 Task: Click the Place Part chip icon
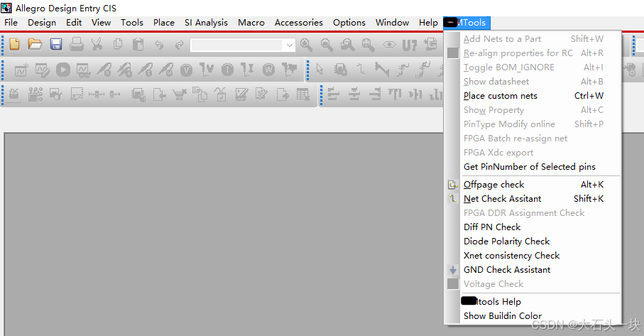tap(341, 70)
